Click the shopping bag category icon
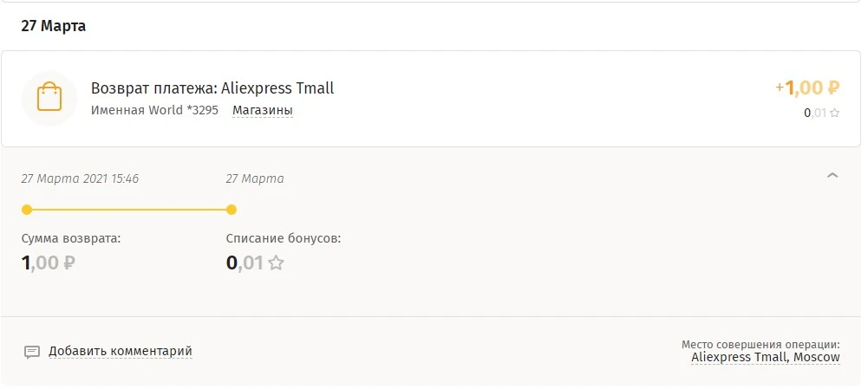Image resolution: width=868 pixels, height=389 pixels. point(49,98)
